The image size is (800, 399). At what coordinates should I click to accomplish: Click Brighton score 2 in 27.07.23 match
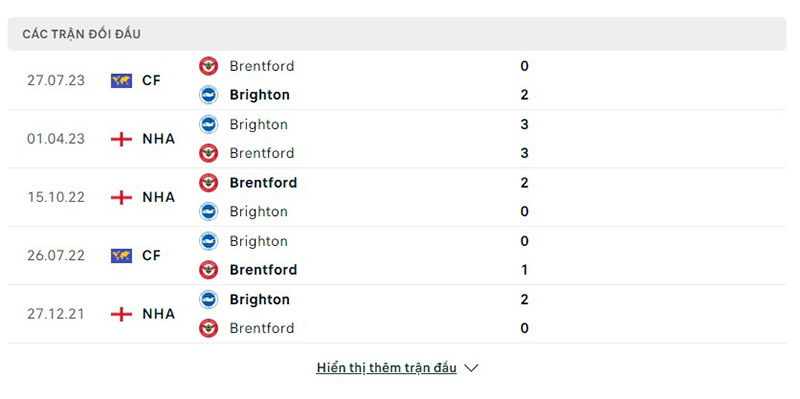tap(524, 95)
